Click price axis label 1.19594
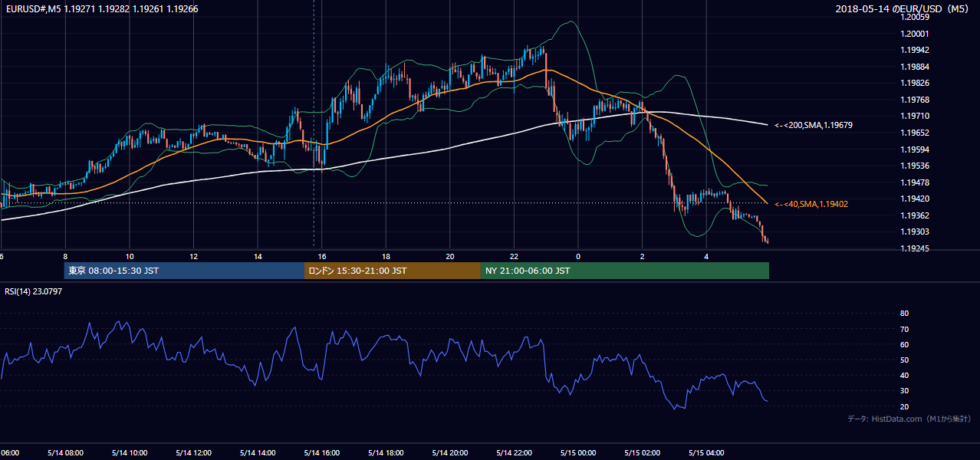 pyautogui.click(x=916, y=149)
